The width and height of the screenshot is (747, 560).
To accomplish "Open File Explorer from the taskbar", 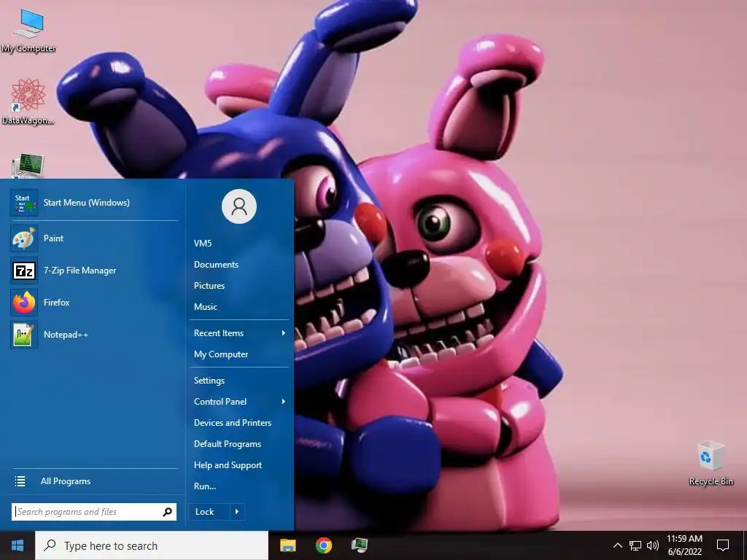I will pyautogui.click(x=287, y=545).
